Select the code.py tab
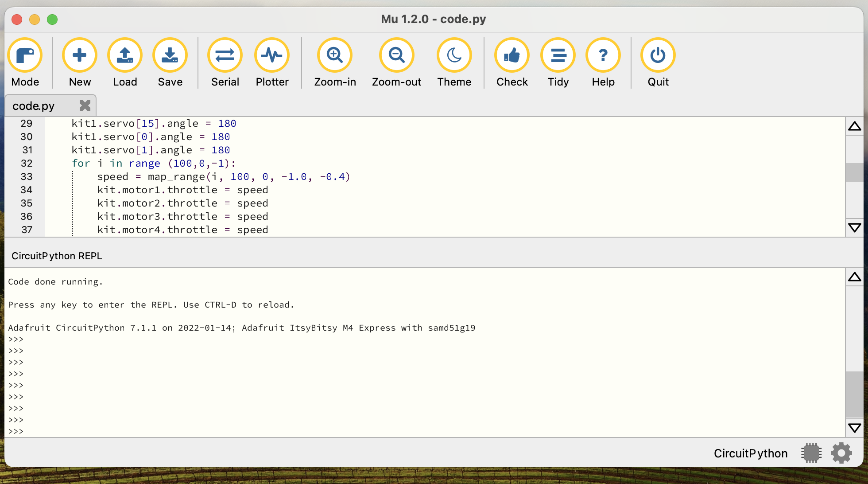Image resolution: width=868 pixels, height=484 pixels. pyautogui.click(x=34, y=106)
